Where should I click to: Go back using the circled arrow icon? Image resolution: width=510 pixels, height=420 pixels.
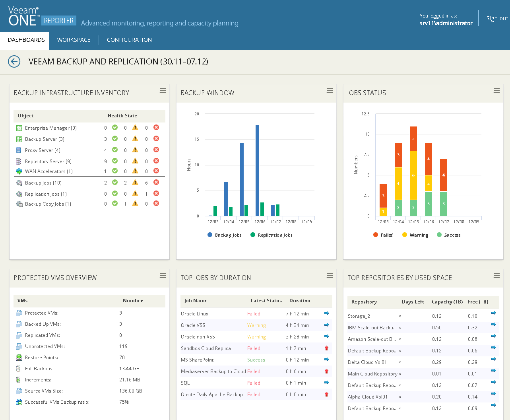pos(14,61)
